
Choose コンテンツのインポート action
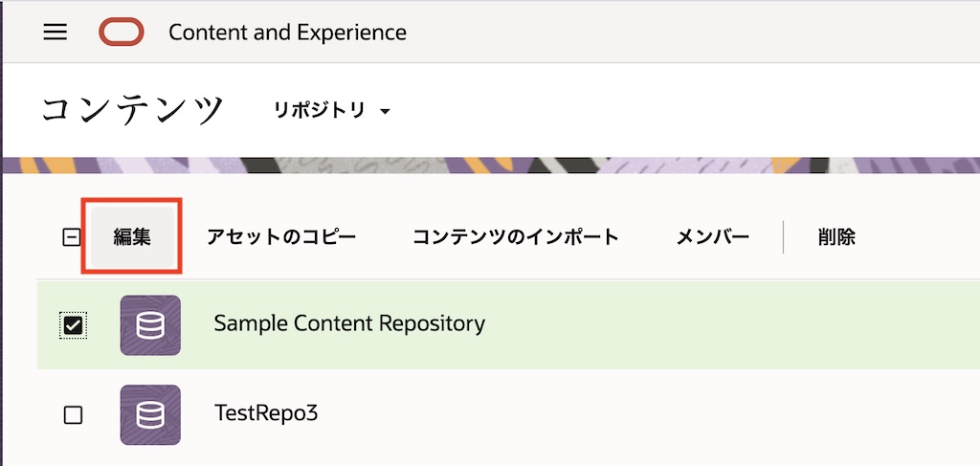pyautogui.click(x=516, y=237)
